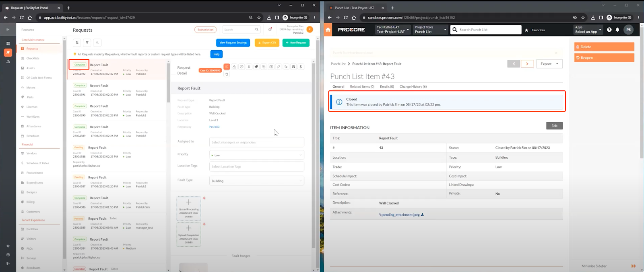Delete request using the trash icon
The image size is (644, 272).
coord(227,74)
